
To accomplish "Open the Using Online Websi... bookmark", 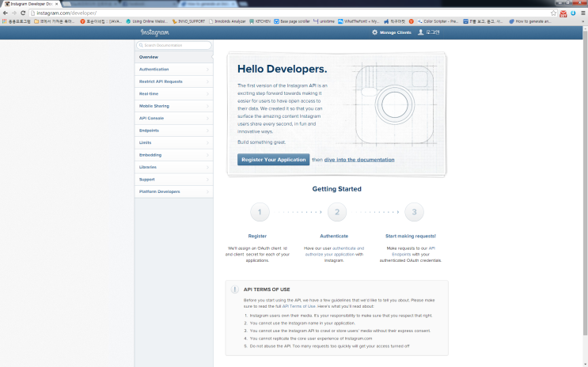I will click(x=147, y=21).
